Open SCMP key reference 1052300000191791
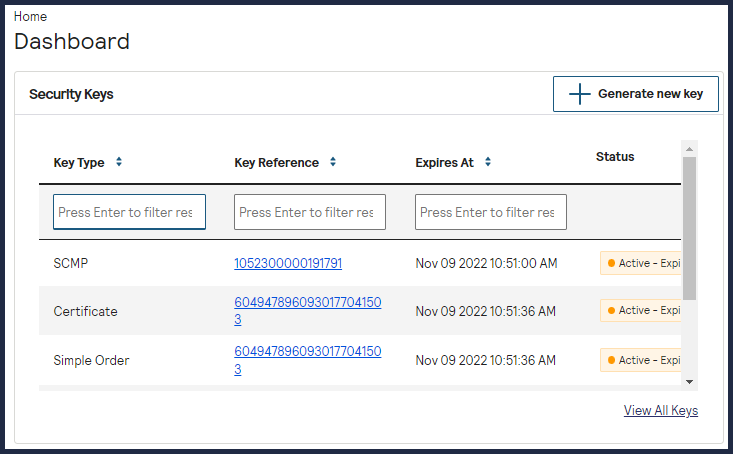 [x=288, y=263]
